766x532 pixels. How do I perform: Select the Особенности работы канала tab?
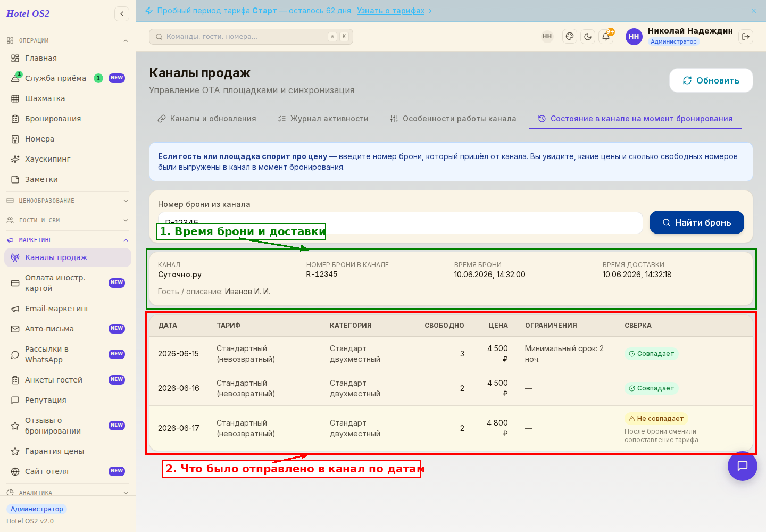[453, 119]
